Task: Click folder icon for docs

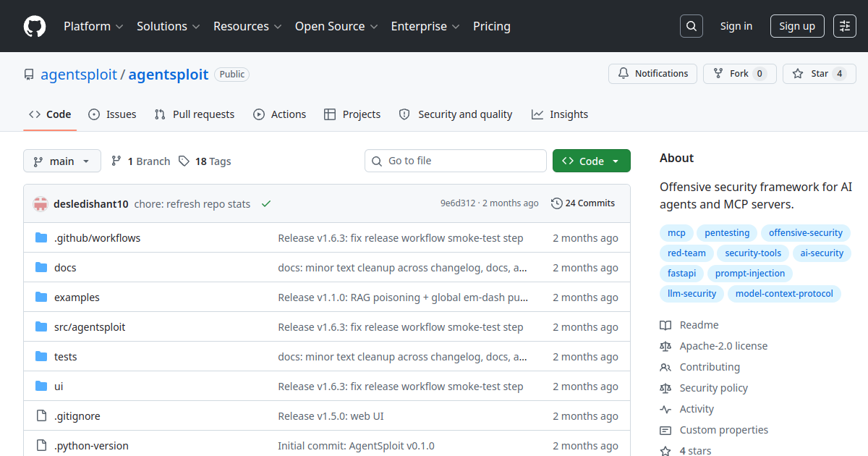Action: point(41,268)
